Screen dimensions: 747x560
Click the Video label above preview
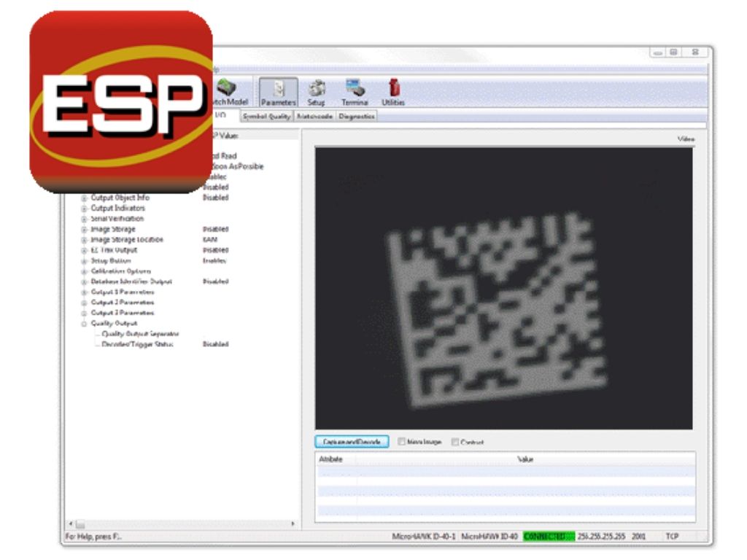pos(686,139)
